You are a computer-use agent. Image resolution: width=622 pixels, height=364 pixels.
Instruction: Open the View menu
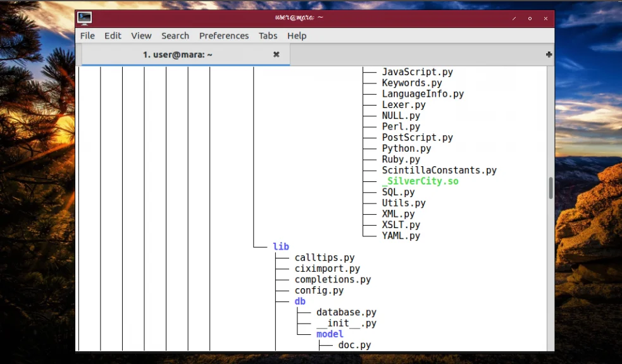click(x=141, y=36)
